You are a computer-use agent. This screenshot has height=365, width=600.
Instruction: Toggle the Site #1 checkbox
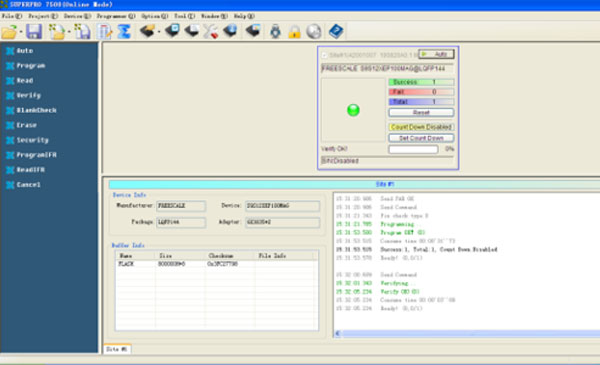click(x=324, y=55)
